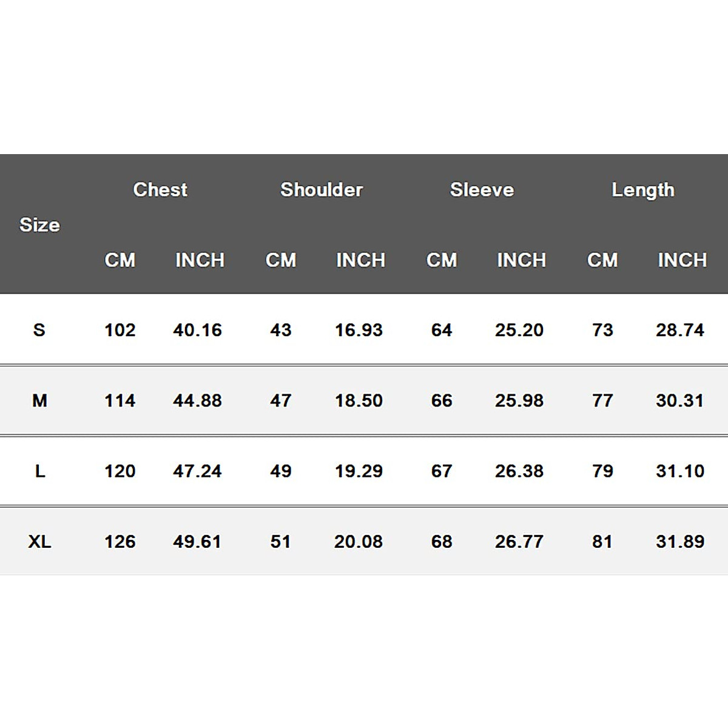The image size is (728, 728).
Task: Click the XL size row label
Action: click(x=39, y=541)
